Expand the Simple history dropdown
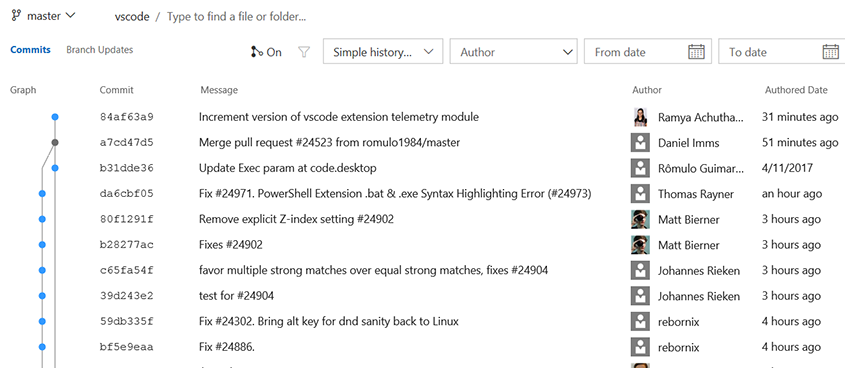Screen dimensions: 845x368 [x=383, y=52]
